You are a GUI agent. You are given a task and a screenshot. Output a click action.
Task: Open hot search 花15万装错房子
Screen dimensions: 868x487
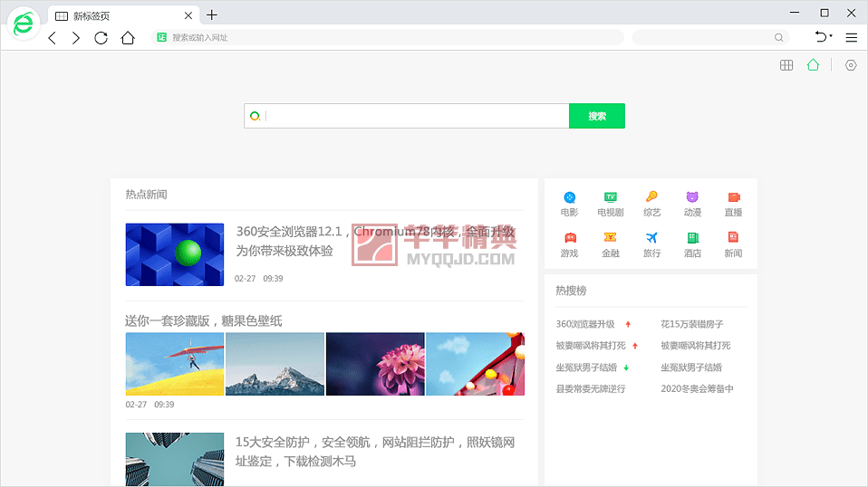pyautogui.click(x=692, y=324)
